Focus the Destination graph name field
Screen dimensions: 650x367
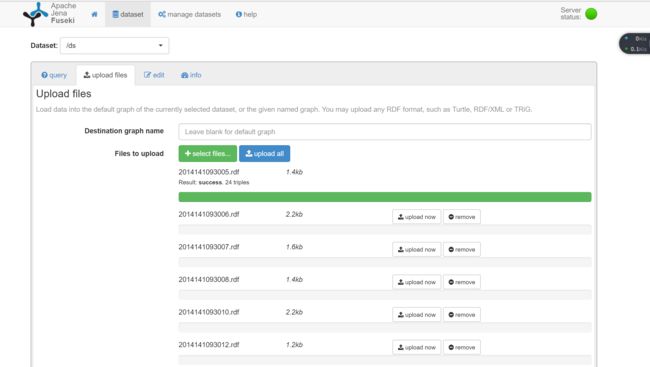[x=385, y=131]
